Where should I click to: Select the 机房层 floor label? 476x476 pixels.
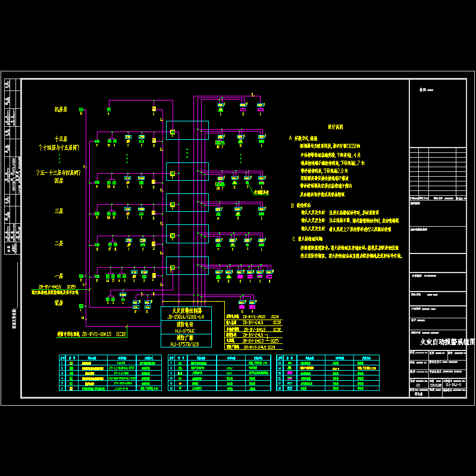coord(61,109)
